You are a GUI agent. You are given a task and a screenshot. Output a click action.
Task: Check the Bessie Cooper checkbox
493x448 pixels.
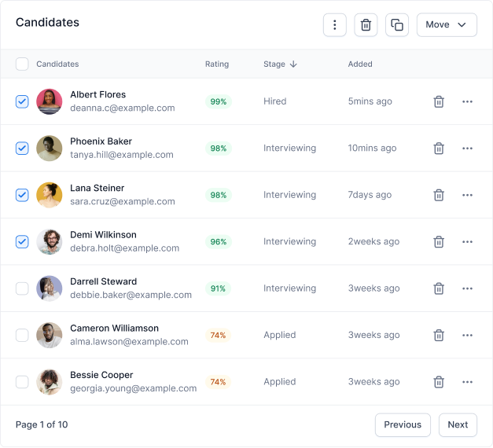coord(22,382)
